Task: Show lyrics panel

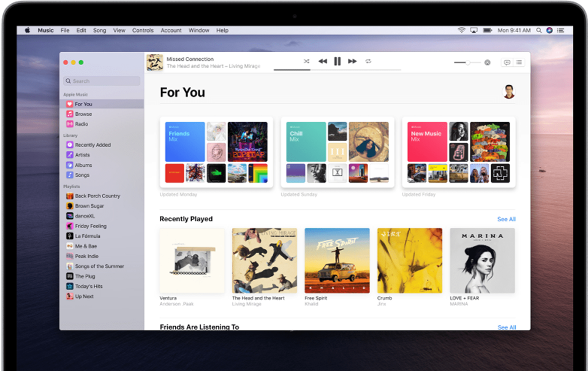Action: click(507, 63)
